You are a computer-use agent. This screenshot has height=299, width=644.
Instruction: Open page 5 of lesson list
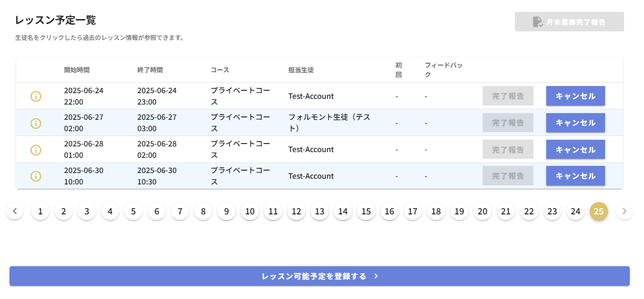click(133, 211)
